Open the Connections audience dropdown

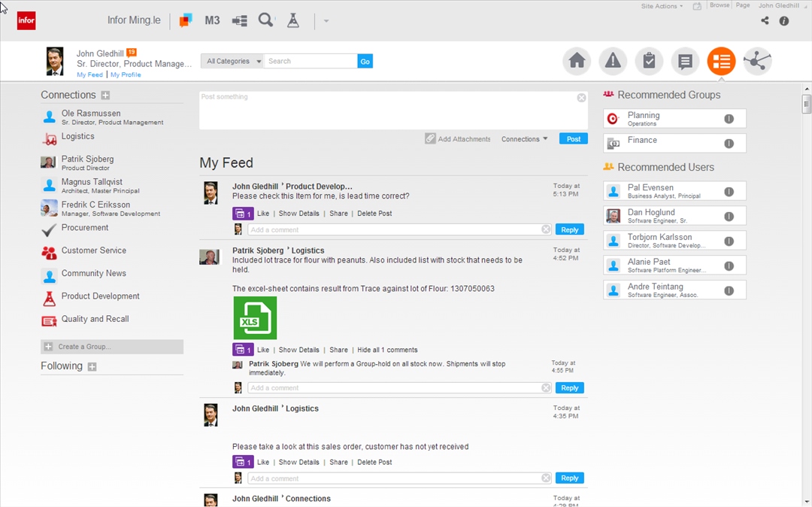[x=525, y=139]
